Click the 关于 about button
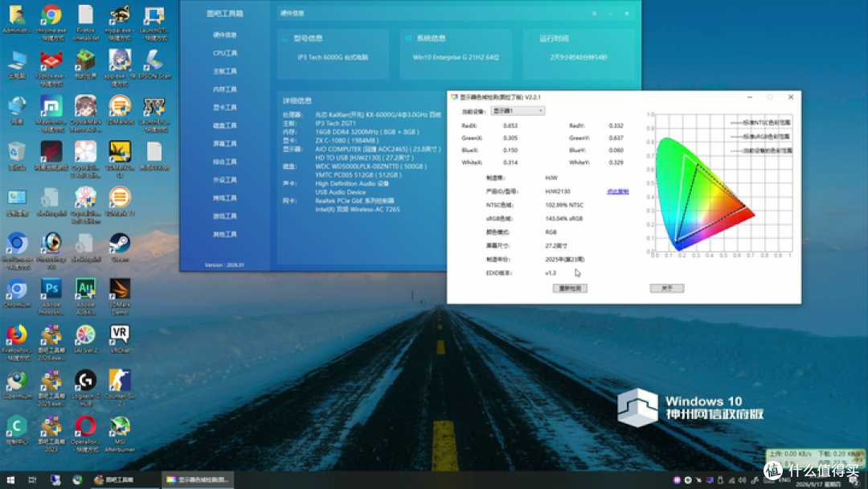The height and width of the screenshot is (489, 868). coord(666,288)
